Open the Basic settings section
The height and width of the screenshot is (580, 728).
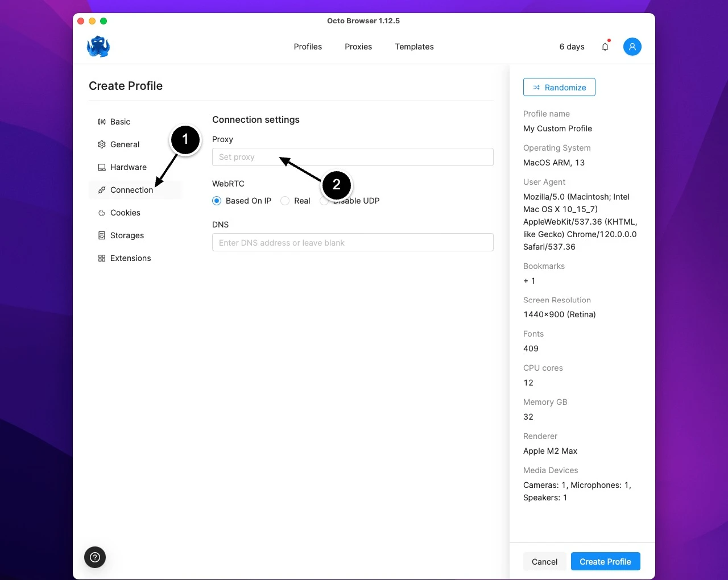click(x=121, y=122)
